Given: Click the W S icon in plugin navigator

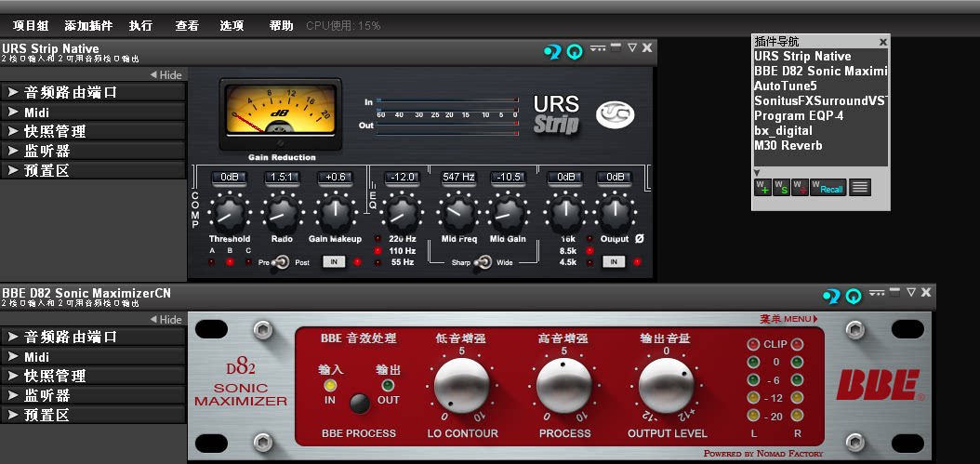Looking at the screenshot, I should (x=781, y=188).
